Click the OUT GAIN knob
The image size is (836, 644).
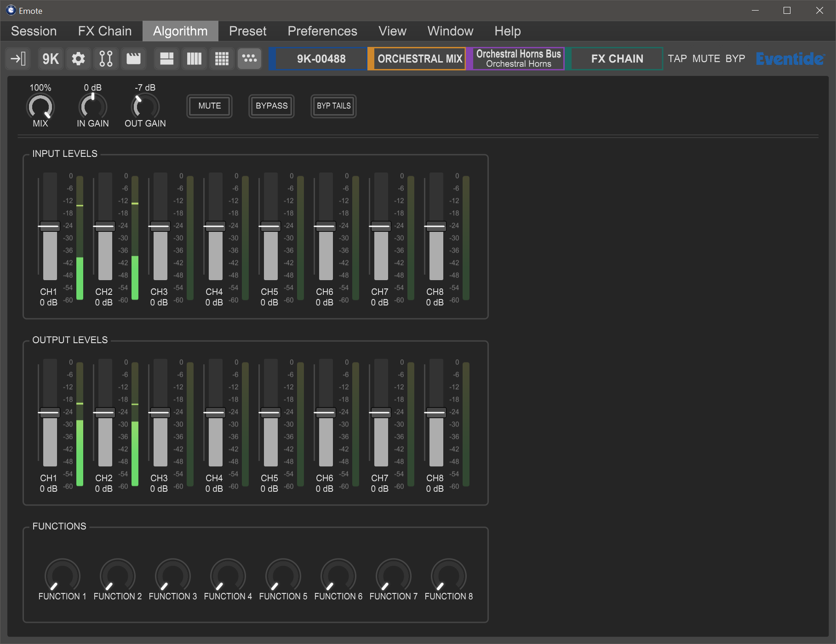pos(145,107)
